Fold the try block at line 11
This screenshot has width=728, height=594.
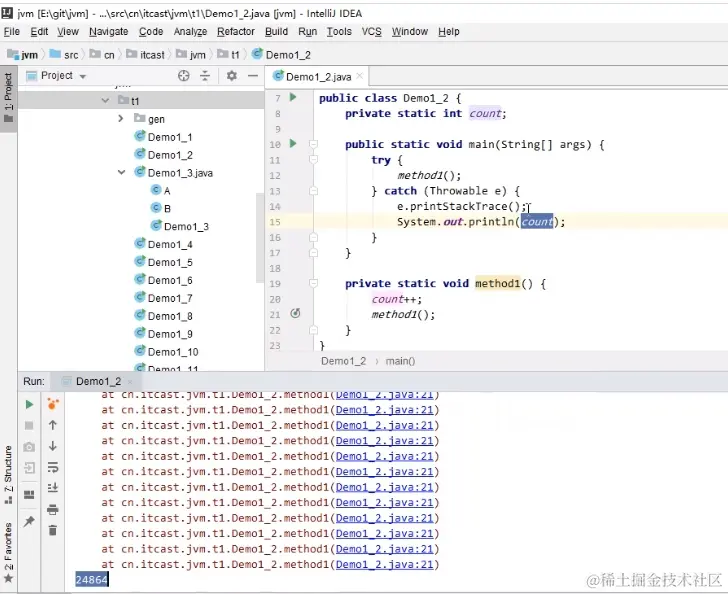click(x=313, y=160)
